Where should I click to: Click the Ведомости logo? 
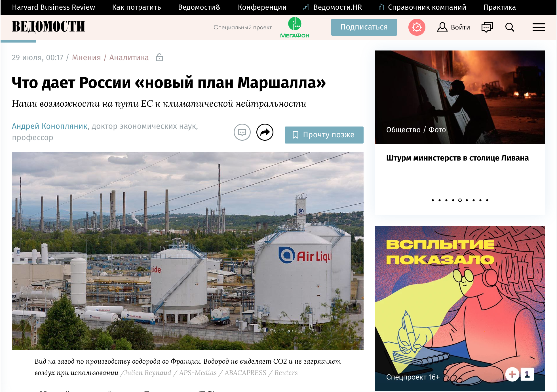tap(48, 27)
